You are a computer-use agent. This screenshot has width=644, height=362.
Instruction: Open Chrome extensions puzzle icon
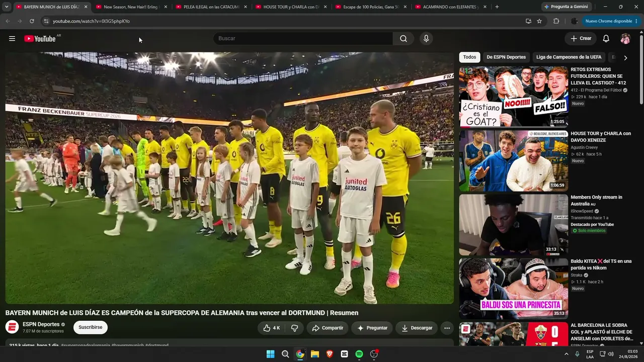[x=556, y=21]
